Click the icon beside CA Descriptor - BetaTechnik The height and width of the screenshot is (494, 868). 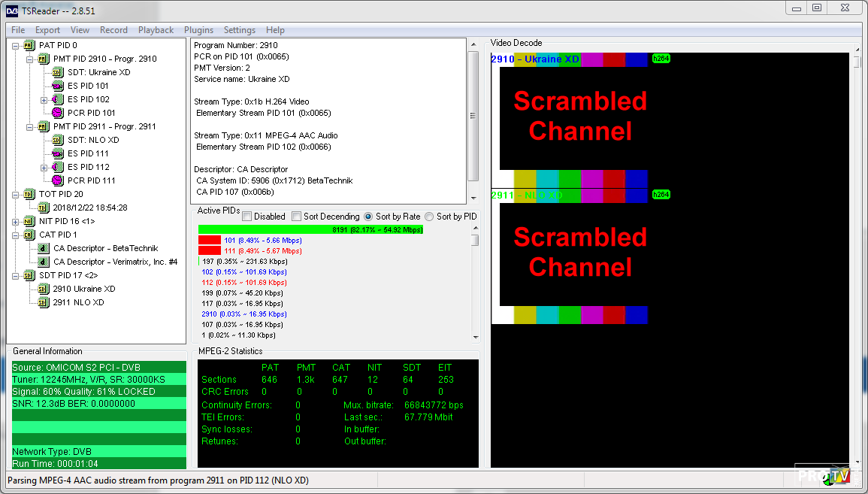[x=44, y=248]
